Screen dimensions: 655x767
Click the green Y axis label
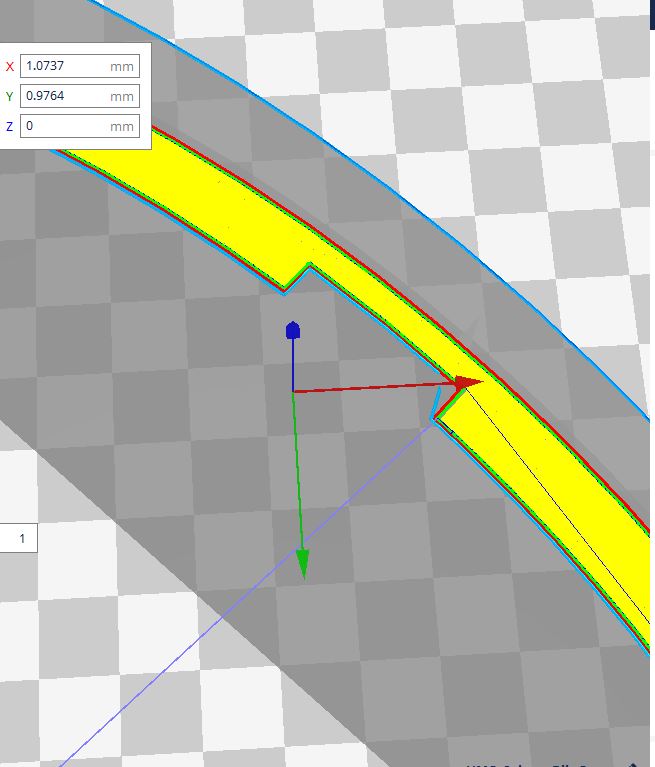[x=10, y=97]
